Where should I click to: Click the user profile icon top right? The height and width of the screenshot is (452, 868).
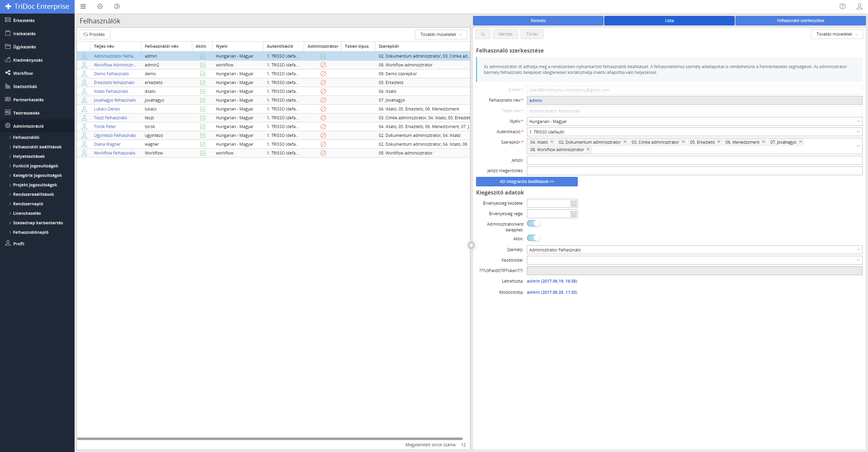point(859,6)
